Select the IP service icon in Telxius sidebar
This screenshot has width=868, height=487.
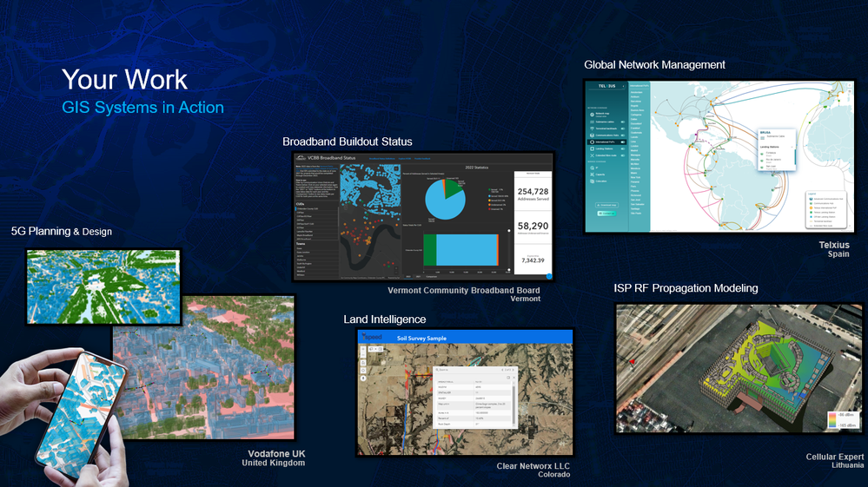click(592, 168)
